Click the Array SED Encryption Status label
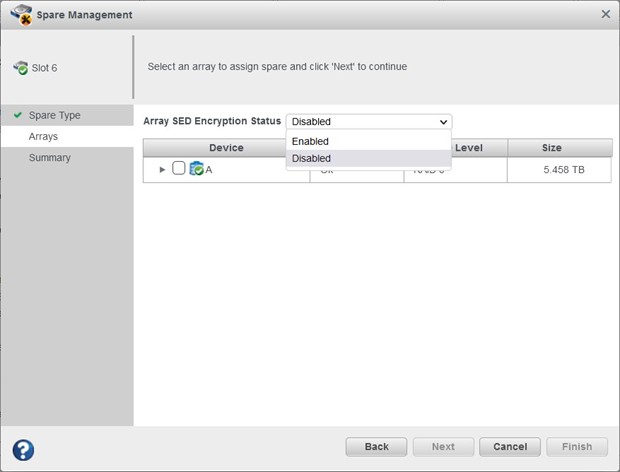620x472 pixels. [212, 121]
